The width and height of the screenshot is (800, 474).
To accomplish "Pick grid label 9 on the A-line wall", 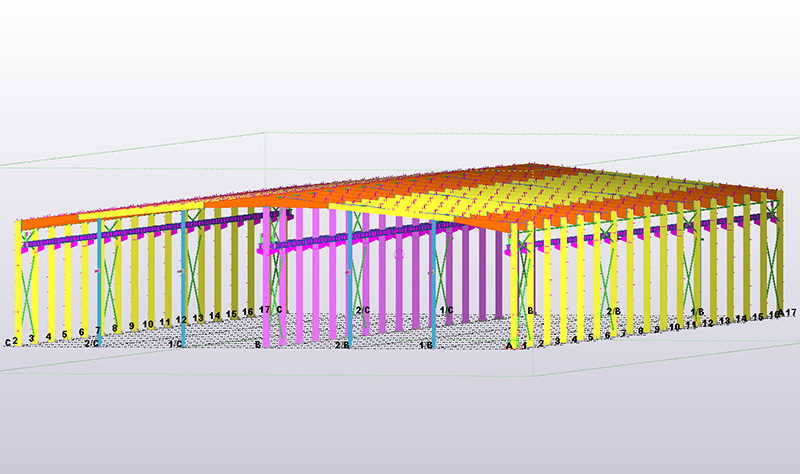I will point(657,328).
